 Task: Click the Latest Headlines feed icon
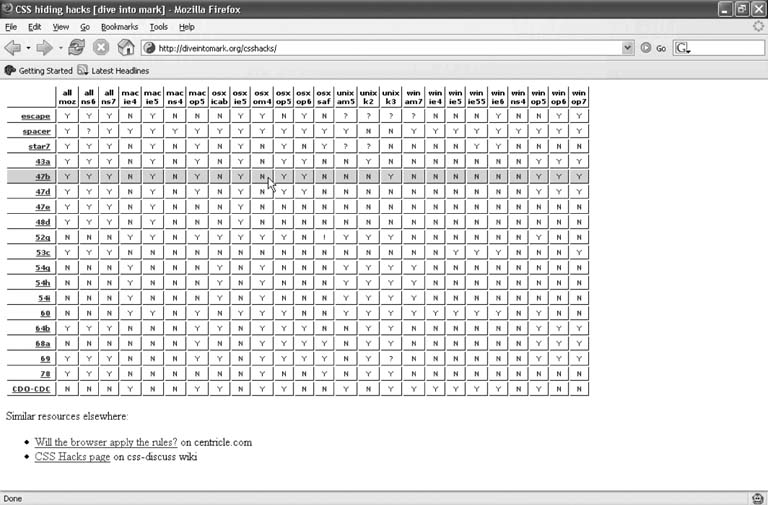tap(83, 70)
